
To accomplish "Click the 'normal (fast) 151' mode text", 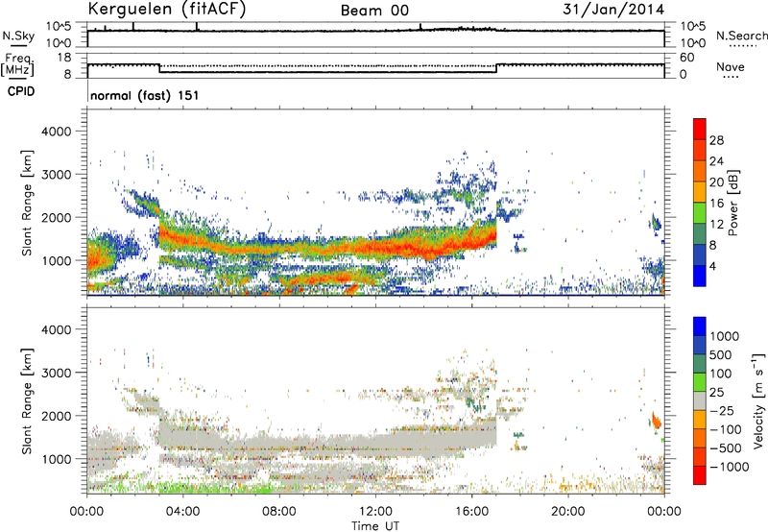I will (x=145, y=95).
